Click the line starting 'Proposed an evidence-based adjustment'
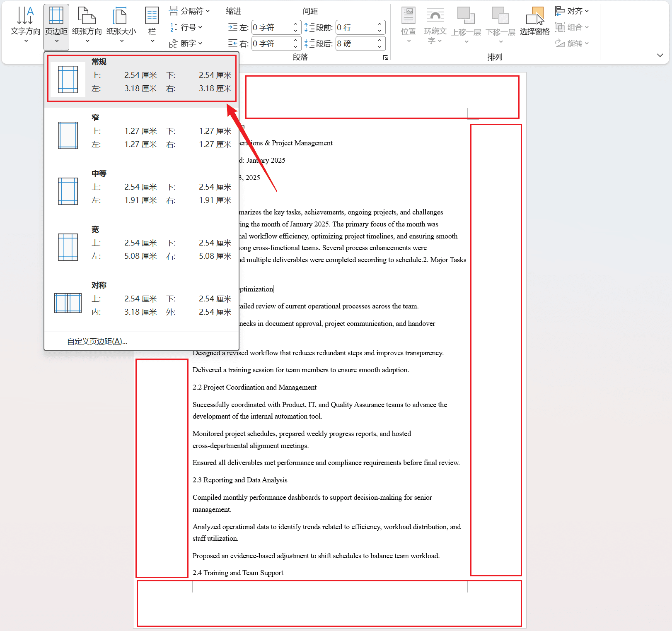672x631 pixels. [x=316, y=556]
